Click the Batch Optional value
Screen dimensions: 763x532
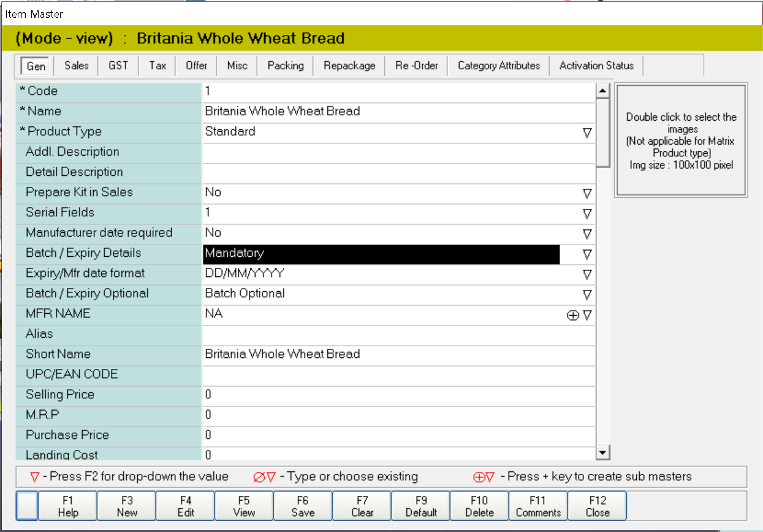(245, 294)
